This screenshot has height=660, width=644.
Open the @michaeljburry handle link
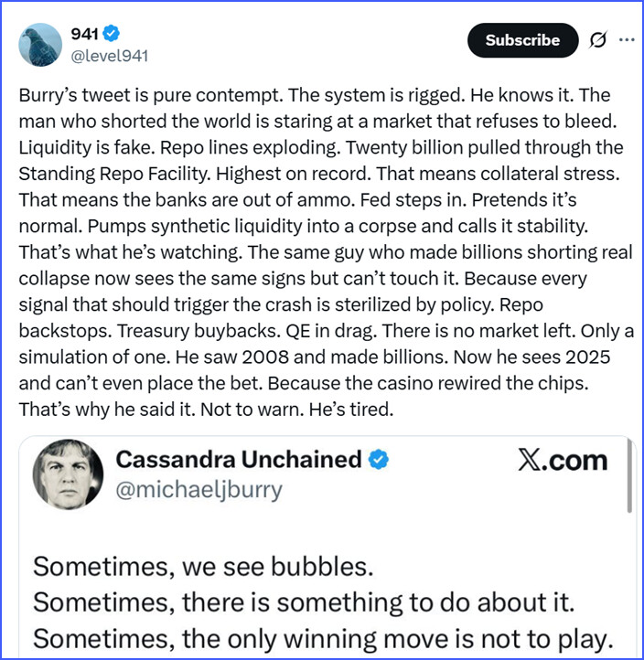(199, 490)
